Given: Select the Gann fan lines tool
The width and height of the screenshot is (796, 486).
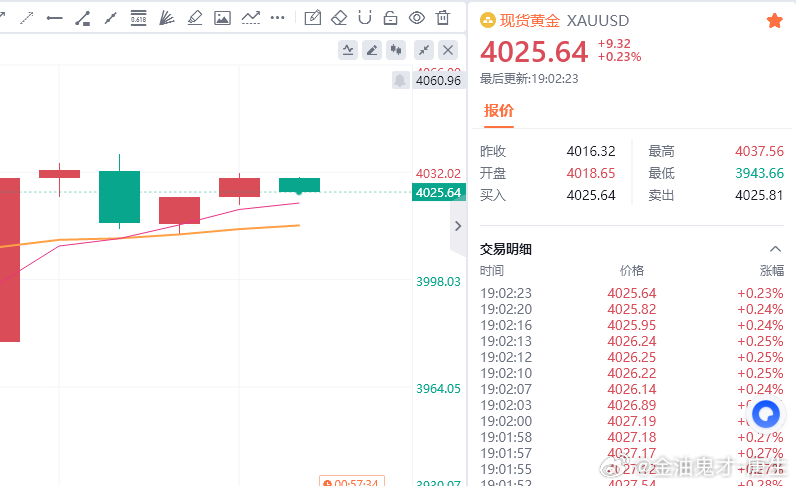Looking at the screenshot, I should pyautogui.click(x=167, y=18).
